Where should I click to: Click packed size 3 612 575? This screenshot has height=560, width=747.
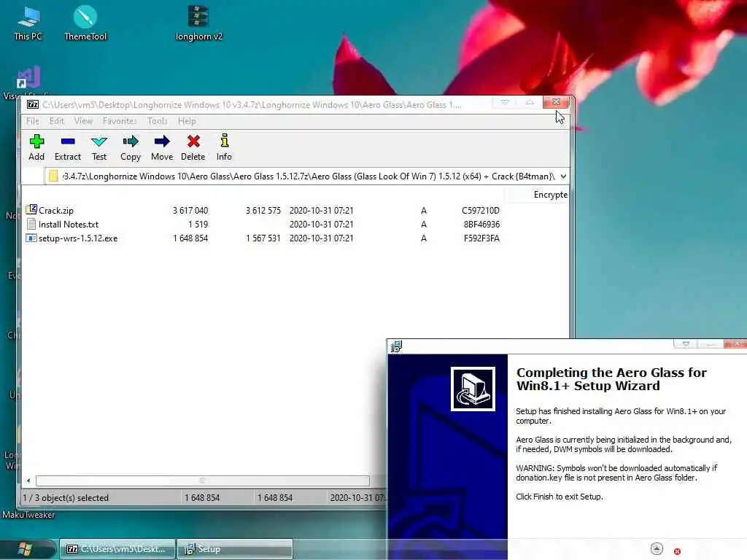click(263, 211)
